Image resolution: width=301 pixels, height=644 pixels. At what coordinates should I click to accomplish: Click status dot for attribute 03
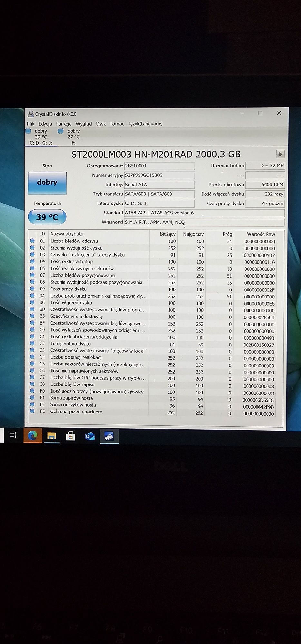click(32, 254)
